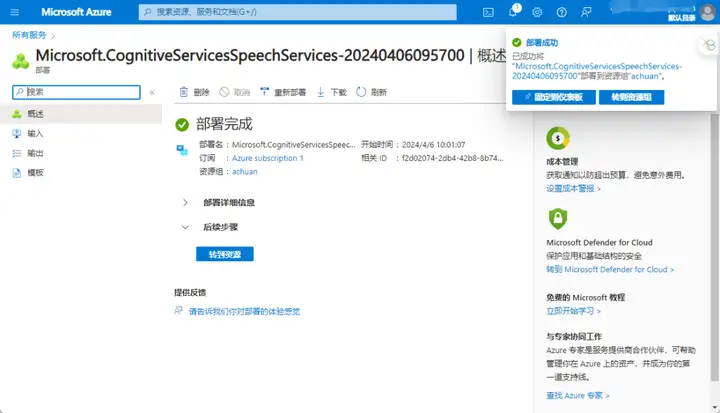This screenshot has height=413, width=720.
Task: Click 固定到仪表板 in notification
Action: [554, 97]
